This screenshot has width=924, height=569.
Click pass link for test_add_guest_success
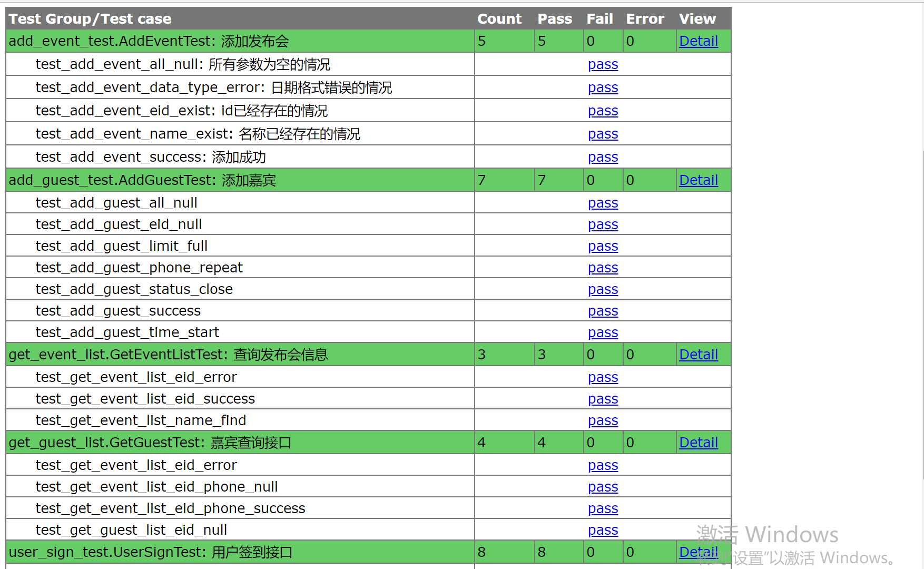(x=603, y=311)
